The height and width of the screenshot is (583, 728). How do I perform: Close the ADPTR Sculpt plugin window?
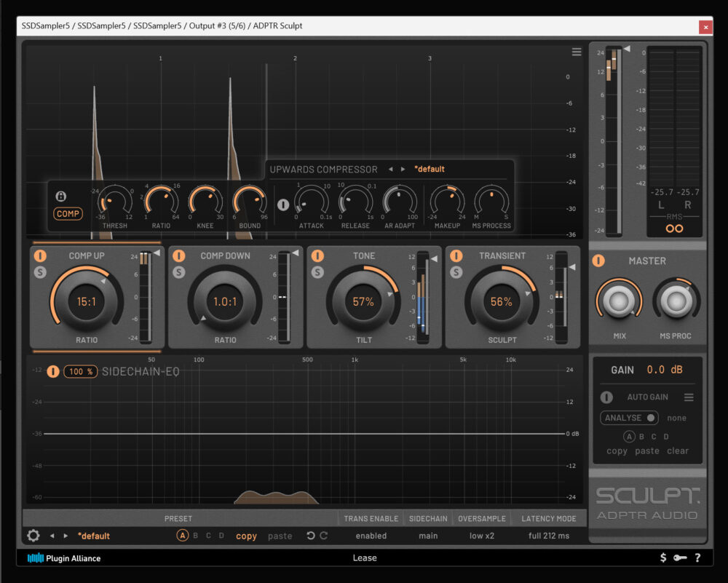pyautogui.click(x=705, y=27)
